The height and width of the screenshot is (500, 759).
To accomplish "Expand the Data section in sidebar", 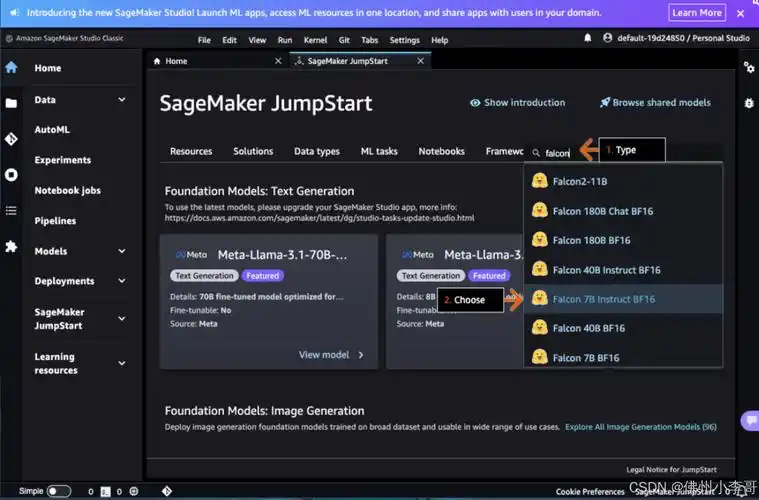I will click(122, 100).
